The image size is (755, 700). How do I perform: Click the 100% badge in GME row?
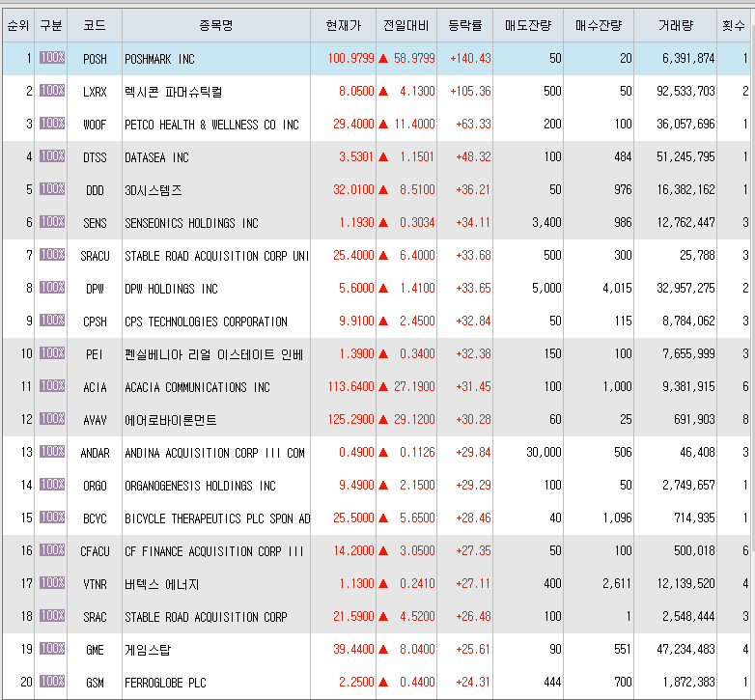(52, 648)
